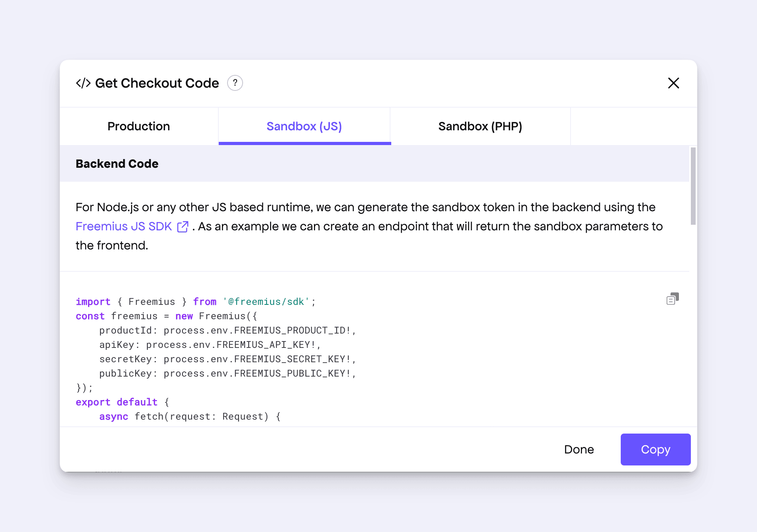Image resolution: width=757 pixels, height=532 pixels.
Task: Select the Sandbox (JS) tab
Action: click(x=304, y=126)
